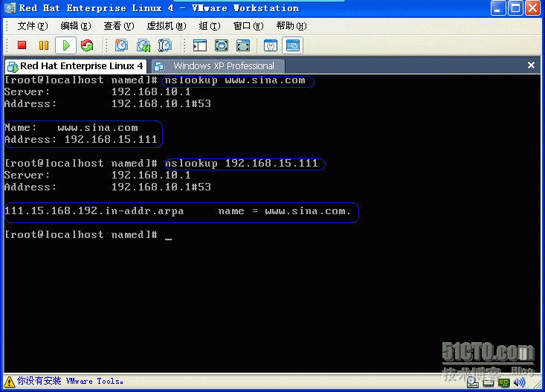Open the 文件(F) menu
Viewport: 545px width, 392px height.
pyautogui.click(x=33, y=26)
